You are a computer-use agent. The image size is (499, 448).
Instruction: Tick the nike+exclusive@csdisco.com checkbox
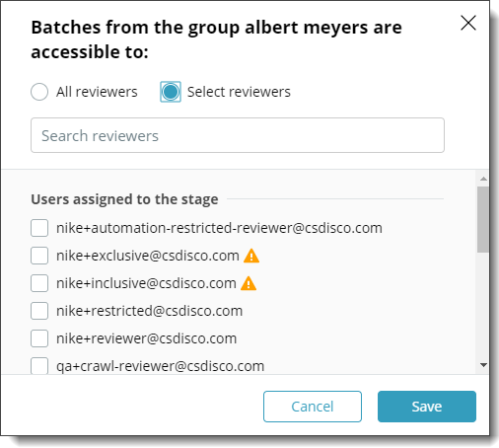pos(39,256)
